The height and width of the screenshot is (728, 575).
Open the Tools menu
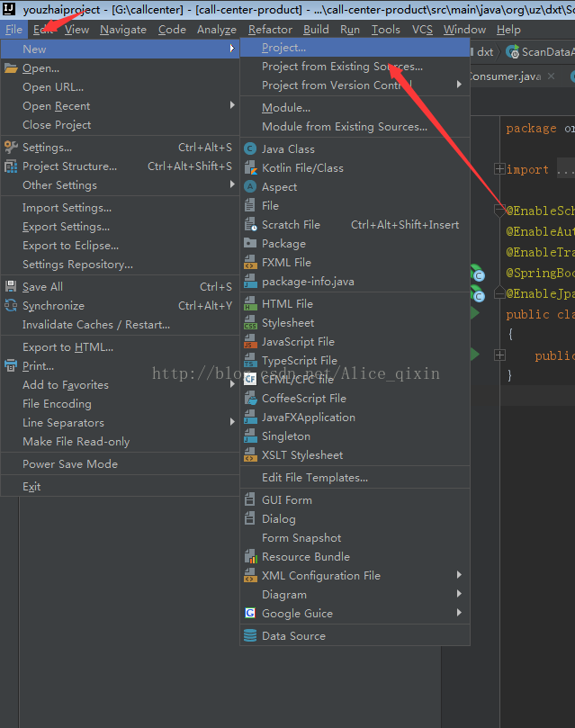coord(385,30)
